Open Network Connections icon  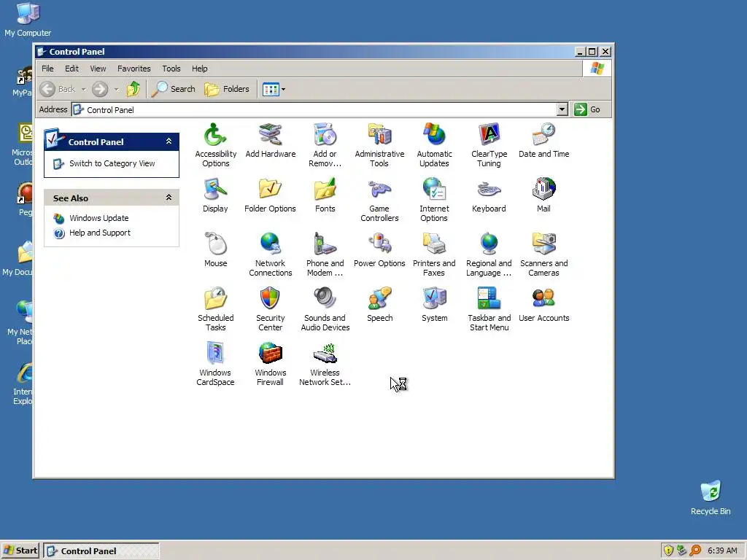[x=270, y=244]
